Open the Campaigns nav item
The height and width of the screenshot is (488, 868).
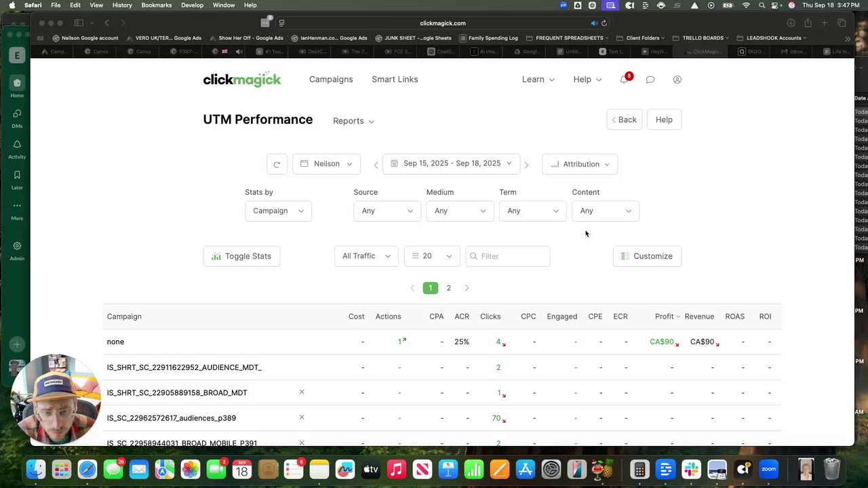(x=331, y=79)
